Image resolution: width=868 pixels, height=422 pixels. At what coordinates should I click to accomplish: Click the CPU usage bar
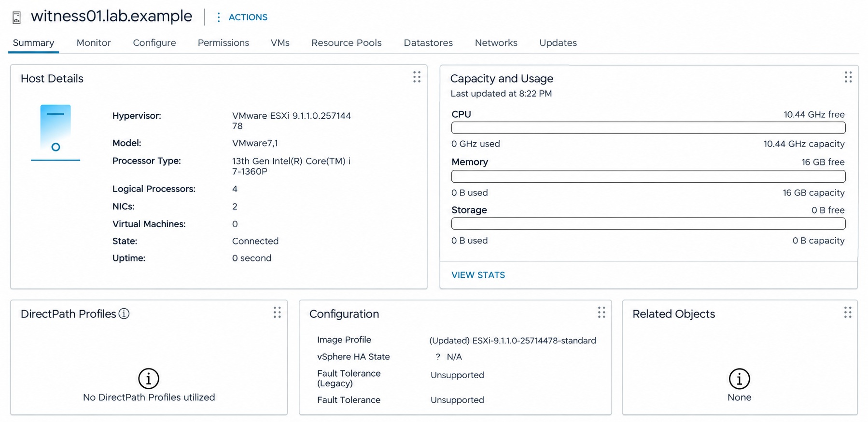648,128
